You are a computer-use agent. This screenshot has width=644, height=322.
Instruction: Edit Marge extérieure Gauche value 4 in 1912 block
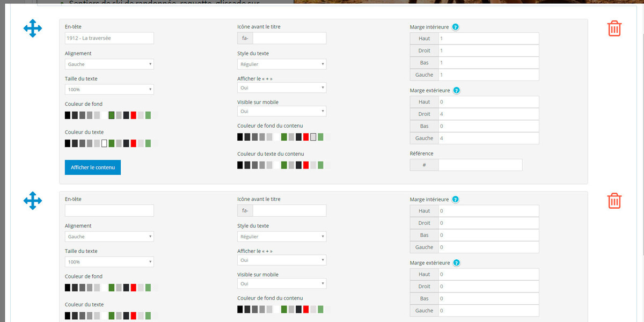tap(488, 138)
